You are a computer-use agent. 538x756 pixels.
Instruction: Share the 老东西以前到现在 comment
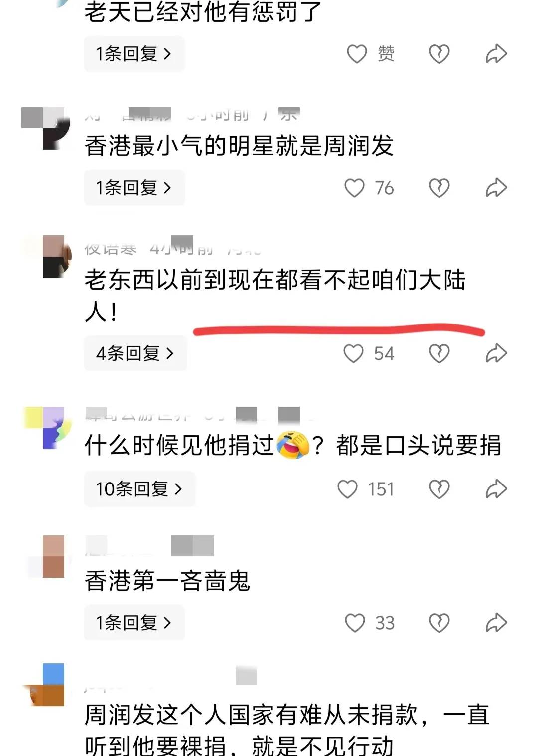coord(496,353)
